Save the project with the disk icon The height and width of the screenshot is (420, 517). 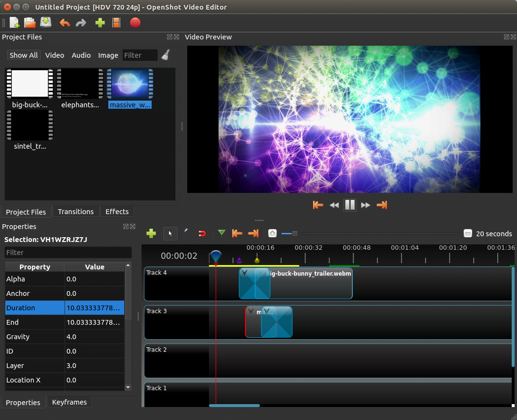[45, 23]
